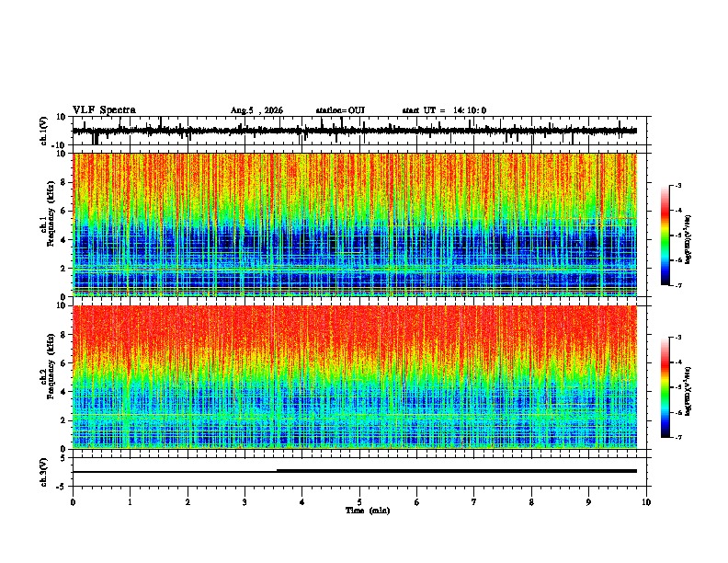Select the date label "Aug.5 , 2026"
The width and height of the screenshot is (728, 563).
coord(256,110)
